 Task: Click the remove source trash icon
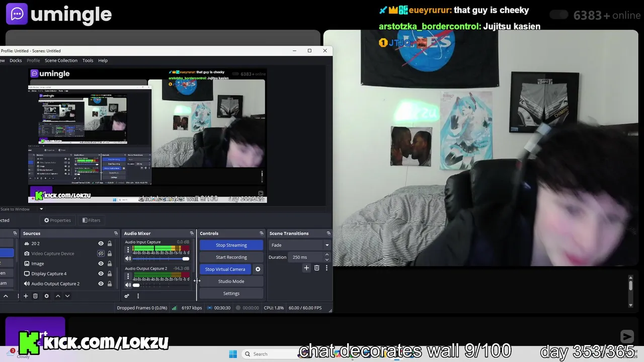[35, 296]
